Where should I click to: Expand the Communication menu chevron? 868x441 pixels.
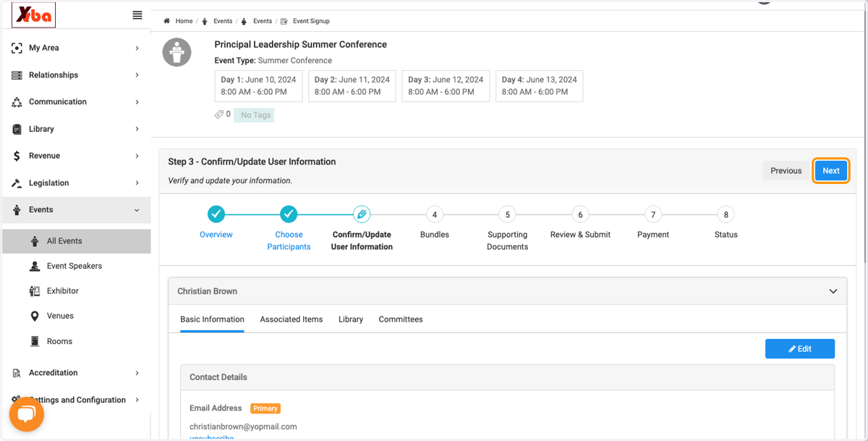(137, 102)
